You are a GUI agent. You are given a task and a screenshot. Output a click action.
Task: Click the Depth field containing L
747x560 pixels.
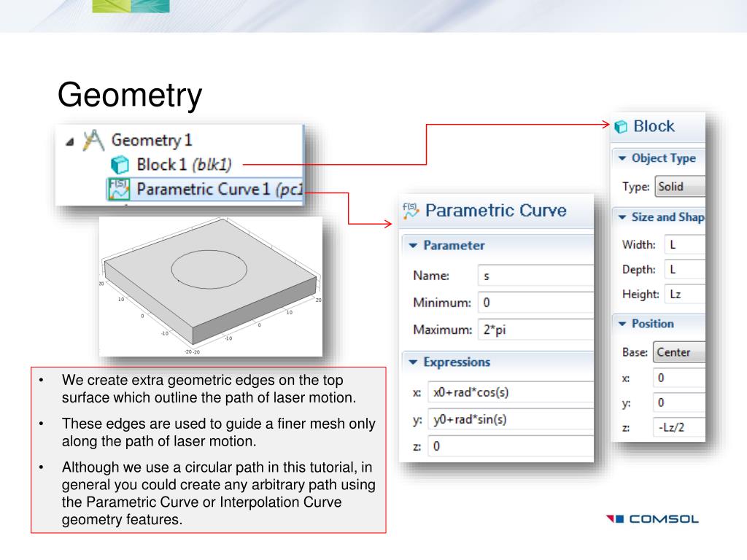pos(685,270)
